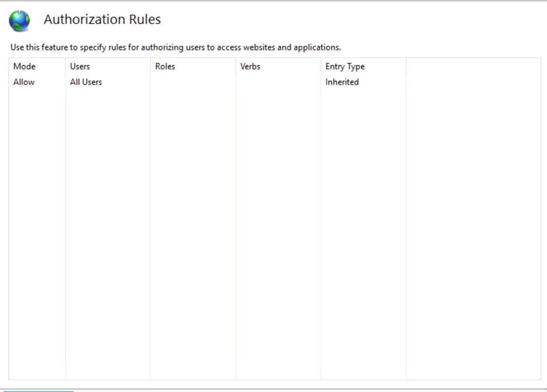Screen dimensions: 547x392
Task: Click the All Users cell
Action: click(86, 82)
